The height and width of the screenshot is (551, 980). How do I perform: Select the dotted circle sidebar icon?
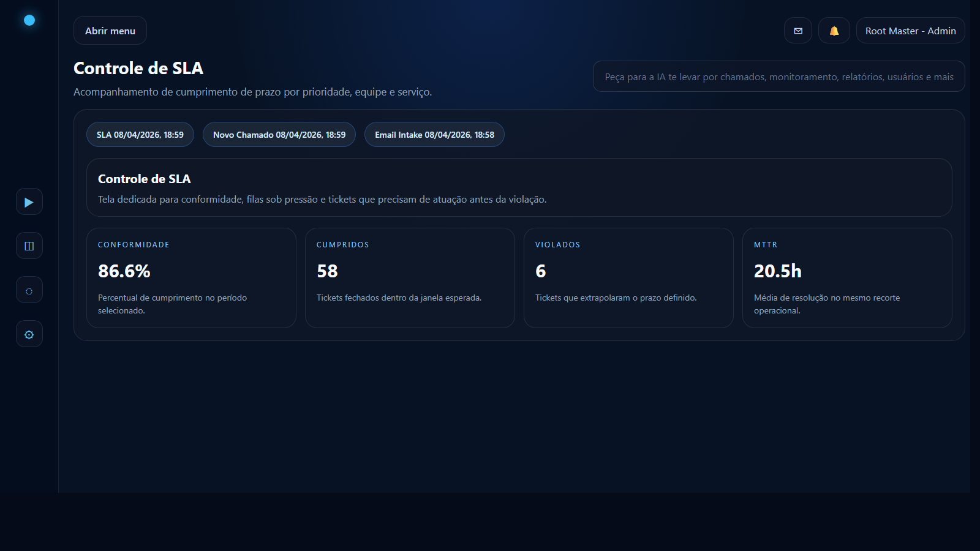coord(29,291)
